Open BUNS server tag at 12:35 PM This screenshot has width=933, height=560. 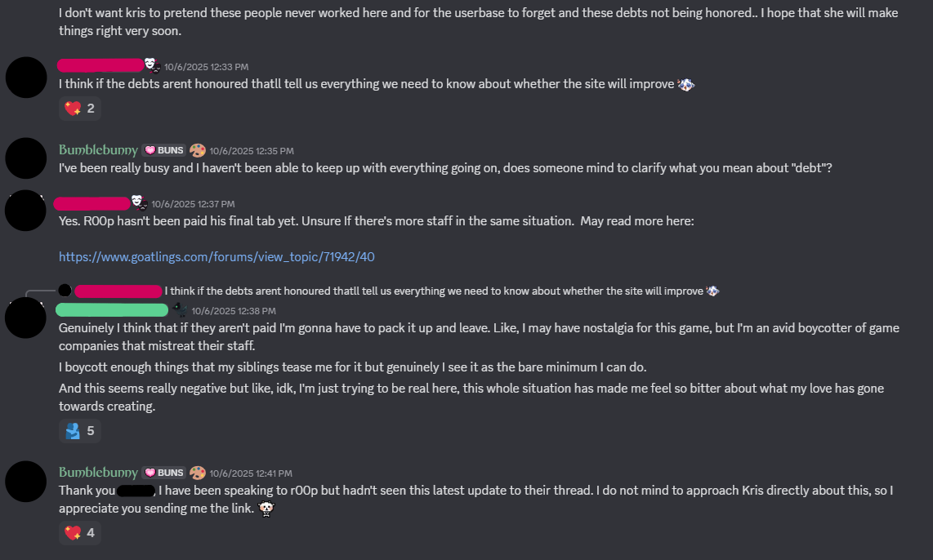163,150
